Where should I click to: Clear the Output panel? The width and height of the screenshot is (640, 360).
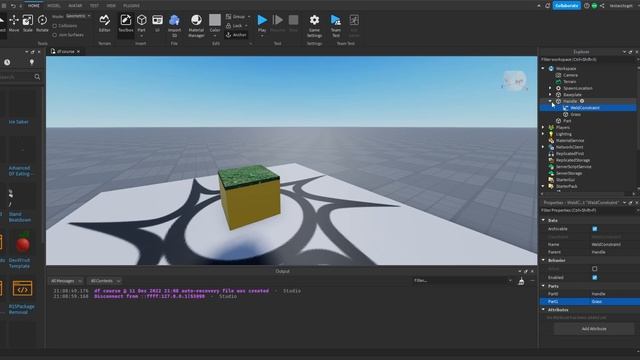(521, 281)
